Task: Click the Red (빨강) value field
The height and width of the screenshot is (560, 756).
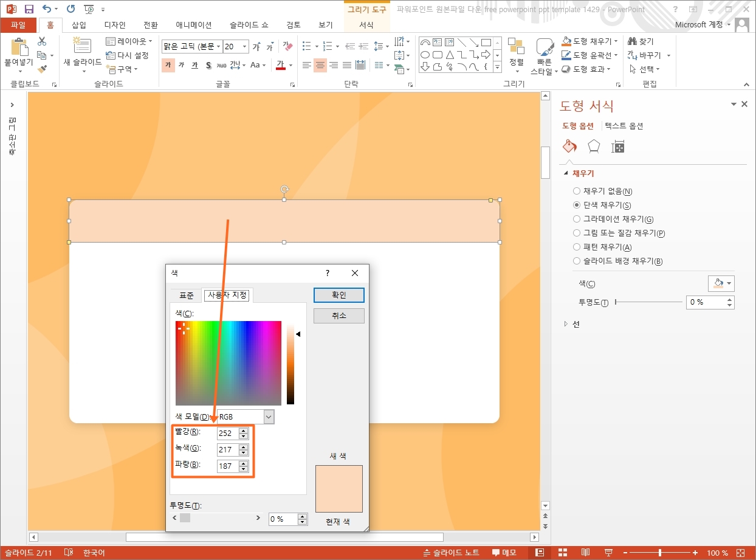Action: [228, 434]
